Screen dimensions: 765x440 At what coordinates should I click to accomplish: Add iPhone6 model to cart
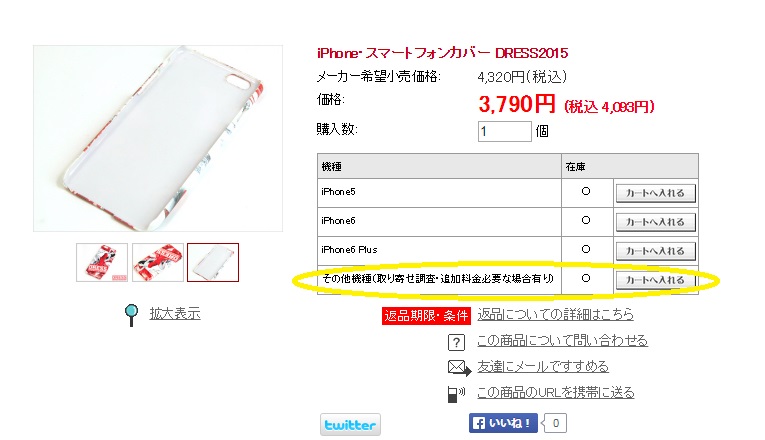point(655,222)
